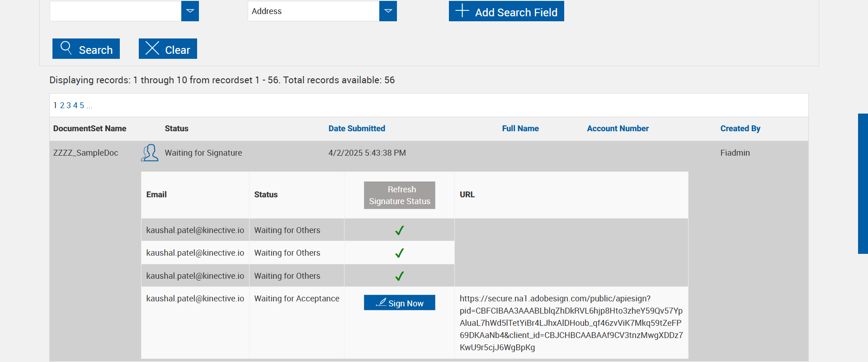Viewport: 868px width, 362px height.
Task: Click the pen icon on Sign Now button
Action: point(382,302)
